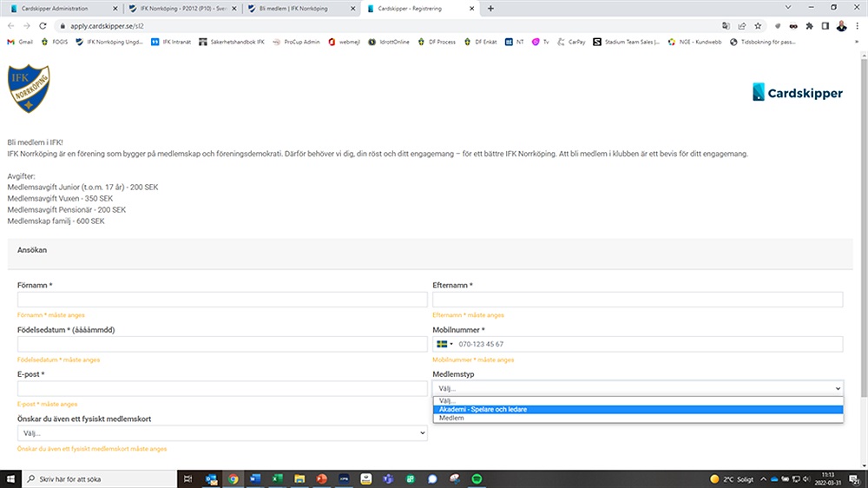Focus the Födelsedatum input field
This screenshot has height=488, width=868.
click(x=222, y=344)
